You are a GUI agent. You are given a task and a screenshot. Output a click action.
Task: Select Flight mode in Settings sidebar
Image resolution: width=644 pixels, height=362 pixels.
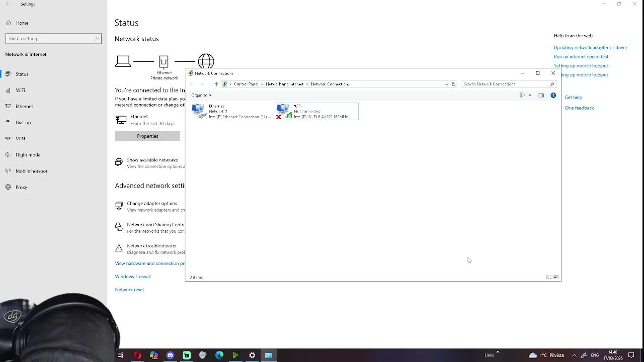tap(53, 155)
